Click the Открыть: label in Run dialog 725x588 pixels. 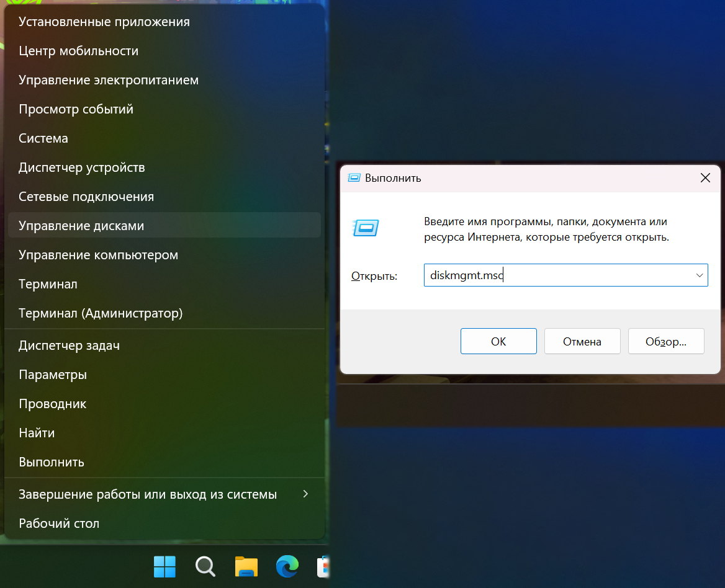pyautogui.click(x=374, y=276)
